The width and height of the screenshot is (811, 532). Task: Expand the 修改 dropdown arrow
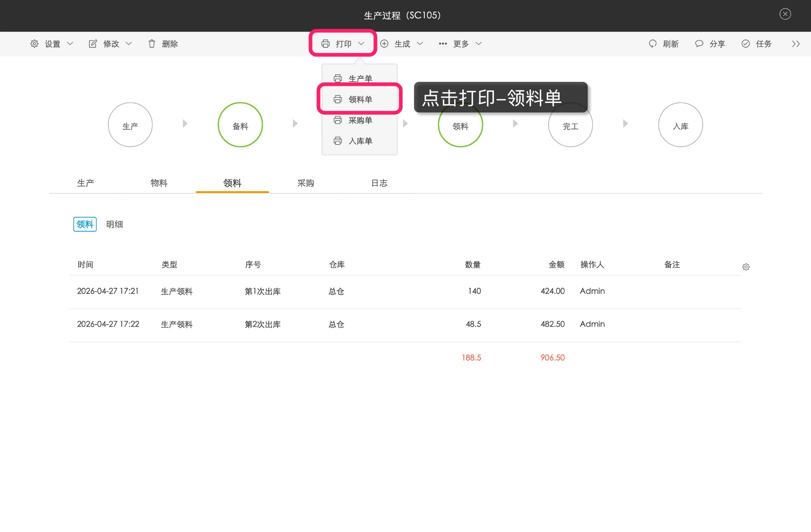(129, 43)
